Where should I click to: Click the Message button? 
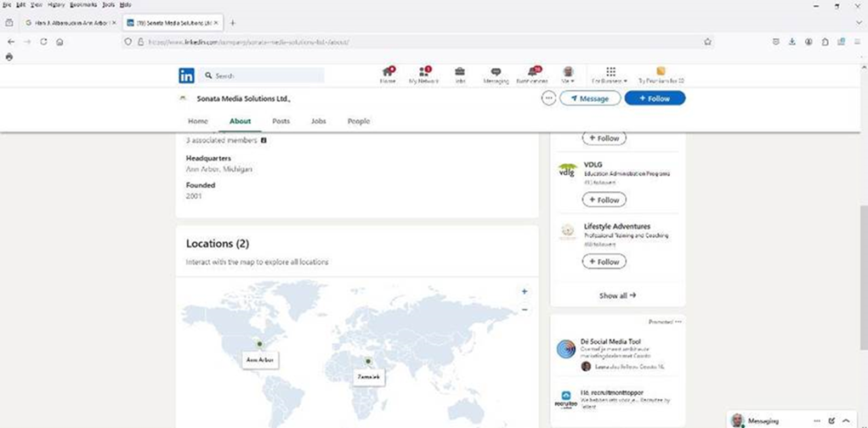589,98
